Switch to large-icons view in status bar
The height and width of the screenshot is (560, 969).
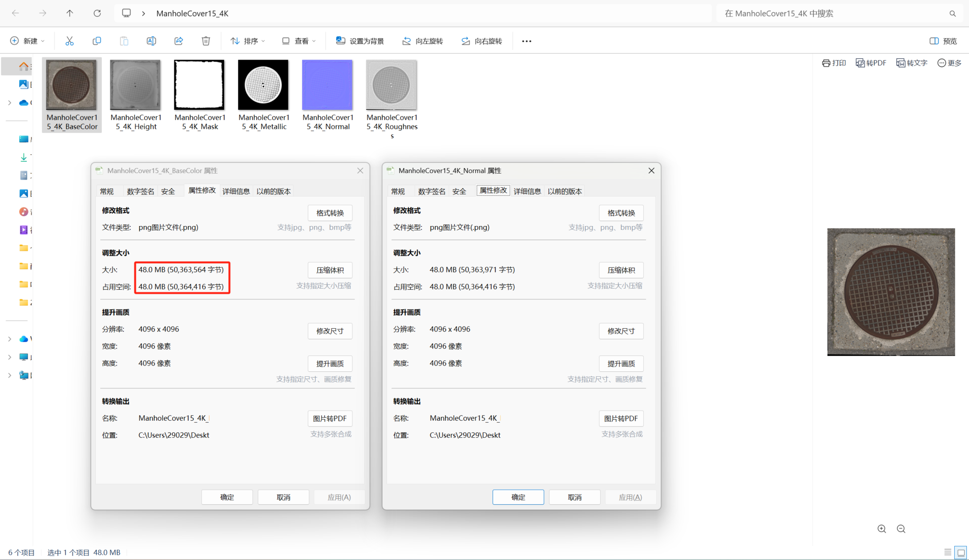[961, 552]
